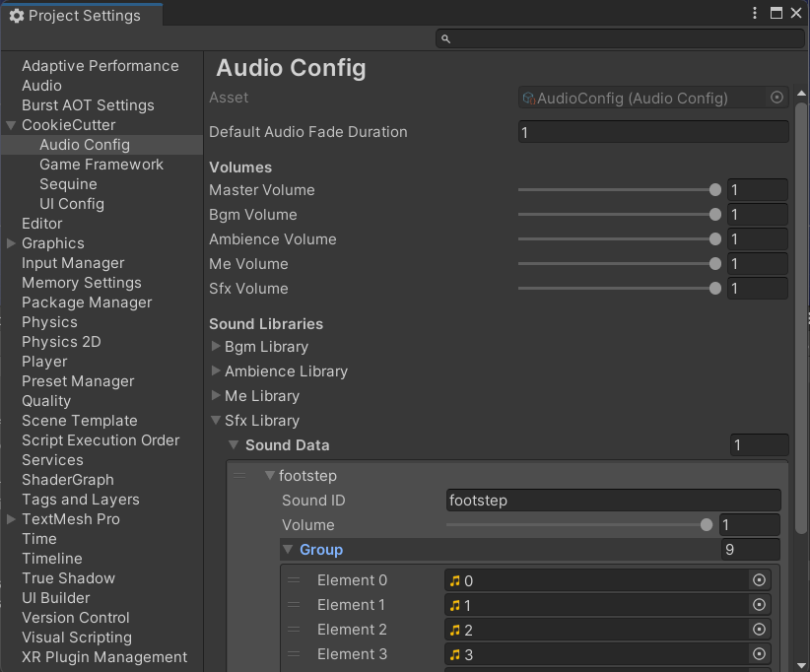Open the Project Settings kebab menu
This screenshot has height=672, width=810.
[x=755, y=13]
